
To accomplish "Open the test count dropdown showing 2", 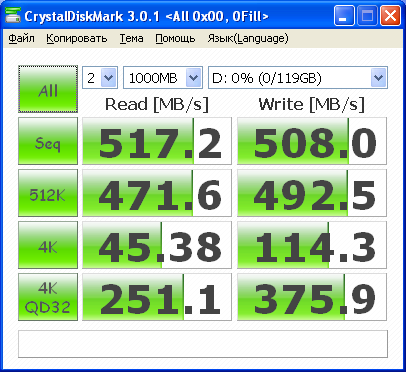I will 100,78.
